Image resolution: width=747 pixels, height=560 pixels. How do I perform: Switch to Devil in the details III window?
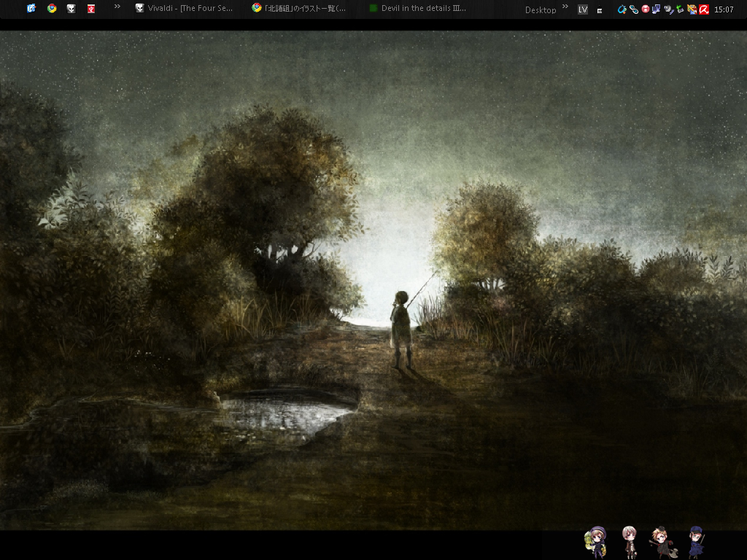click(419, 8)
